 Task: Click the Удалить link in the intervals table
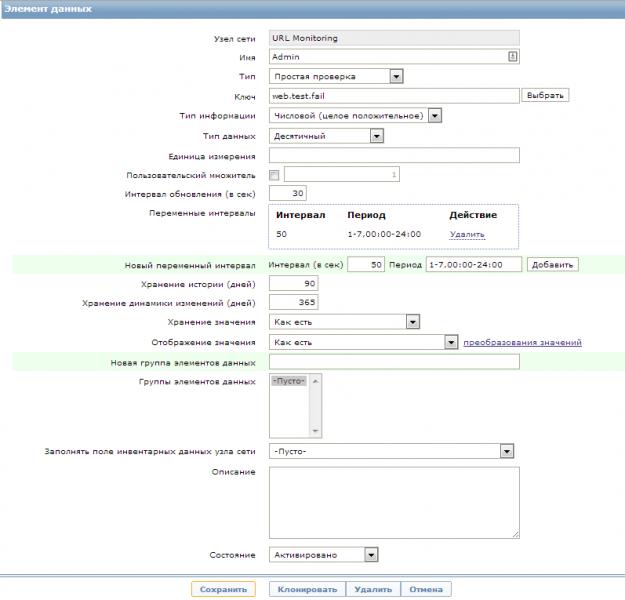(467, 234)
